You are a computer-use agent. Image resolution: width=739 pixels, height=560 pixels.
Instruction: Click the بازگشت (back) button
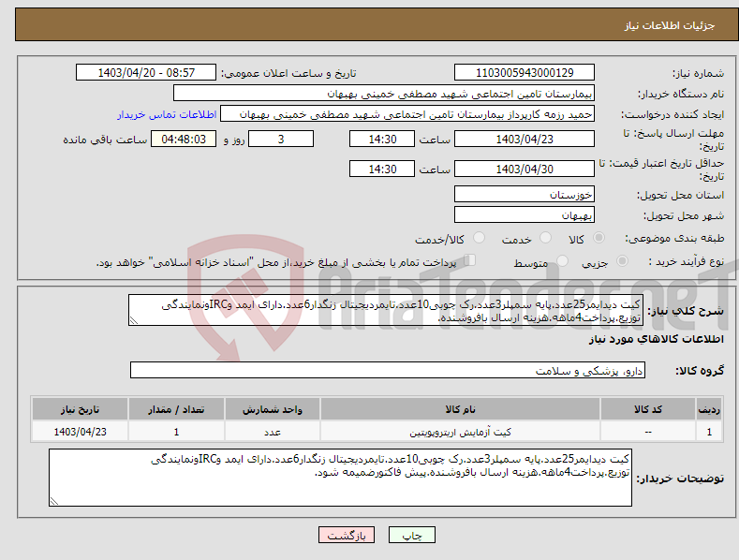[x=347, y=536]
